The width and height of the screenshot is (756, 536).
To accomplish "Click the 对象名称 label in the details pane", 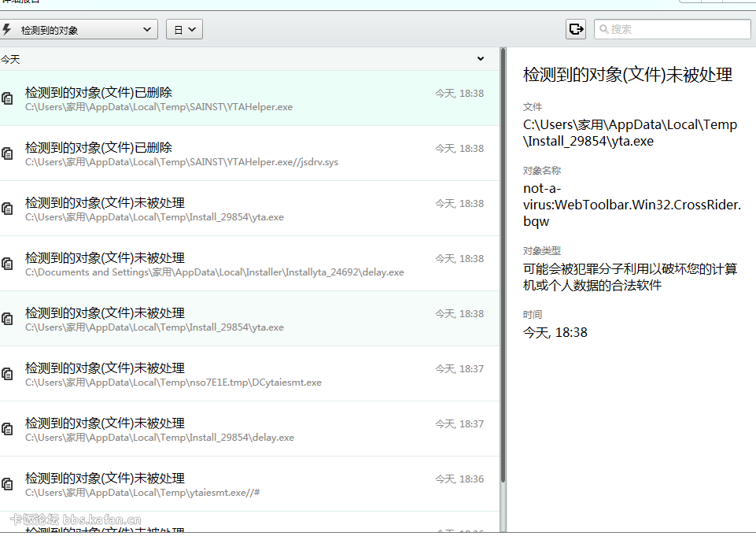I will pos(542,171).
